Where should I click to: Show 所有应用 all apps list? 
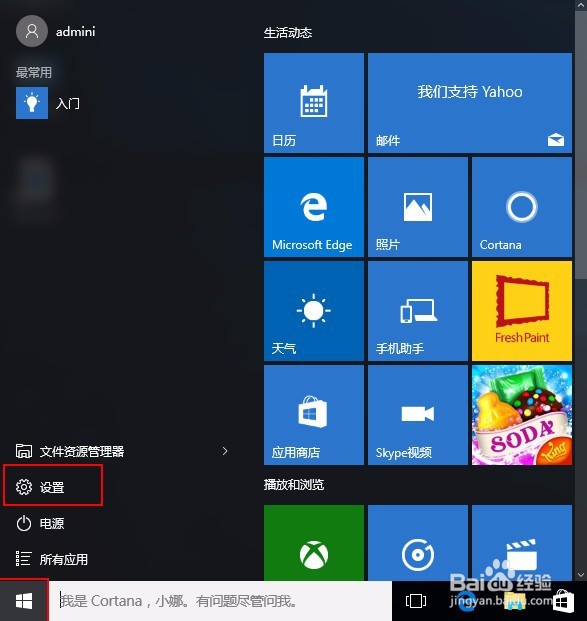coord(51,559)
